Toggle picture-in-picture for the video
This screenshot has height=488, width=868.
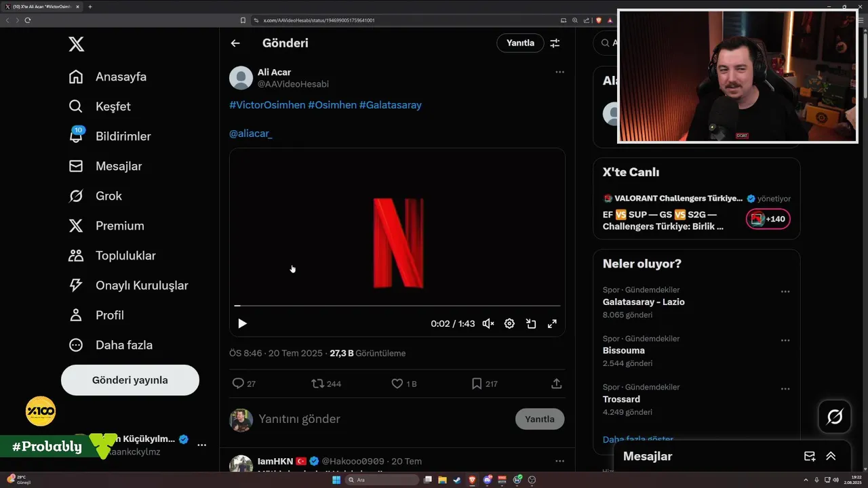tap(531, 324)
